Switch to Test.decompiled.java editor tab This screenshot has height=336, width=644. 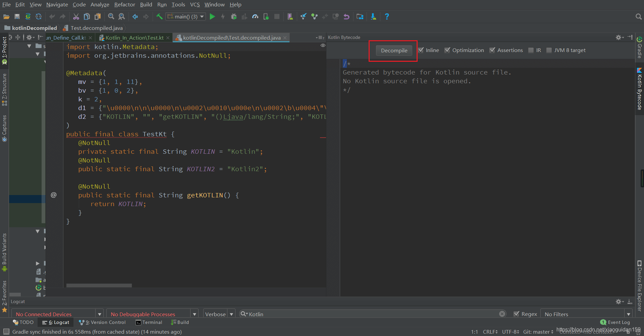point(232,38)
